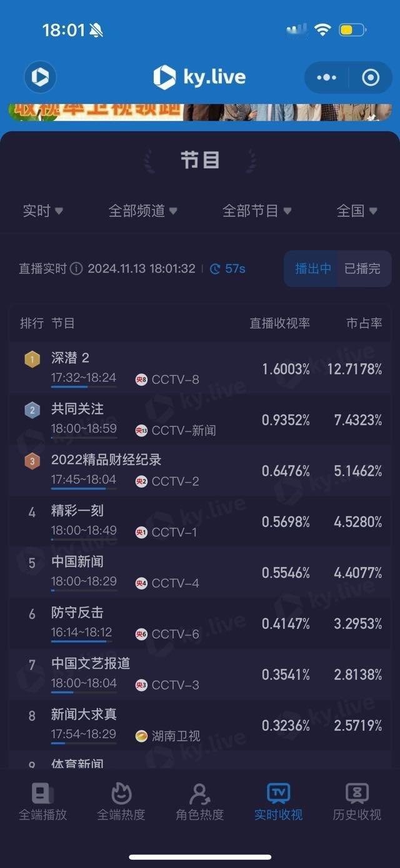Open 全端播放 from the bottom bar

tap(42, 801)
